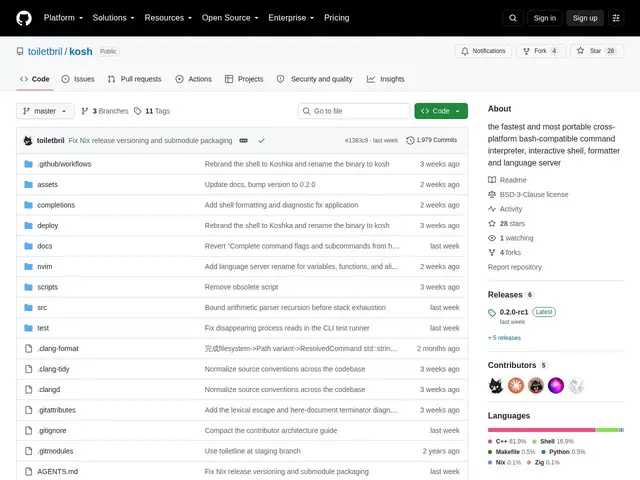Image resolution: width=640 pixels, height=480 pixels.
Task: Open the appearance settings icon beside Sign up
Action: (x=616, y=18)
